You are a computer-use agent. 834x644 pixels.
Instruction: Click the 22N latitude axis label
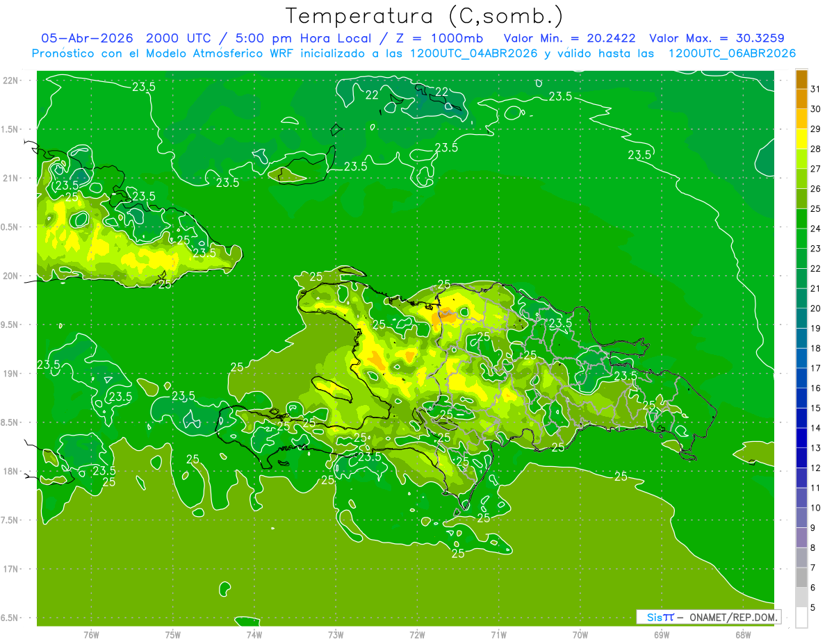tap(12, 81)
